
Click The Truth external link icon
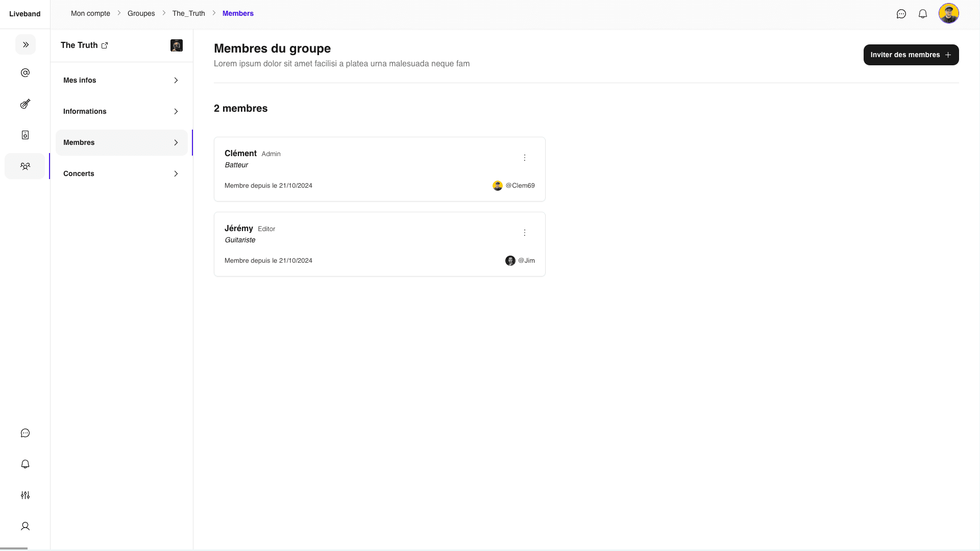(105, 45)
